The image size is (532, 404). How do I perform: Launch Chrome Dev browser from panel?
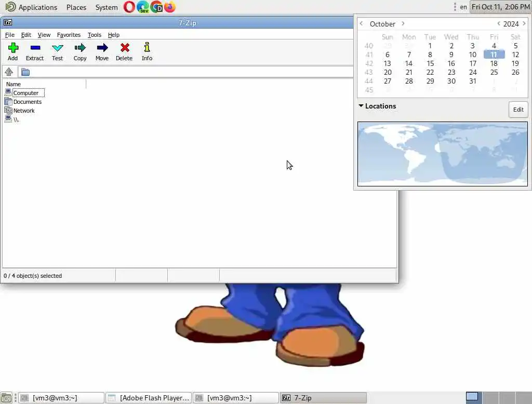pyautogui.click(x=156, y=7)
